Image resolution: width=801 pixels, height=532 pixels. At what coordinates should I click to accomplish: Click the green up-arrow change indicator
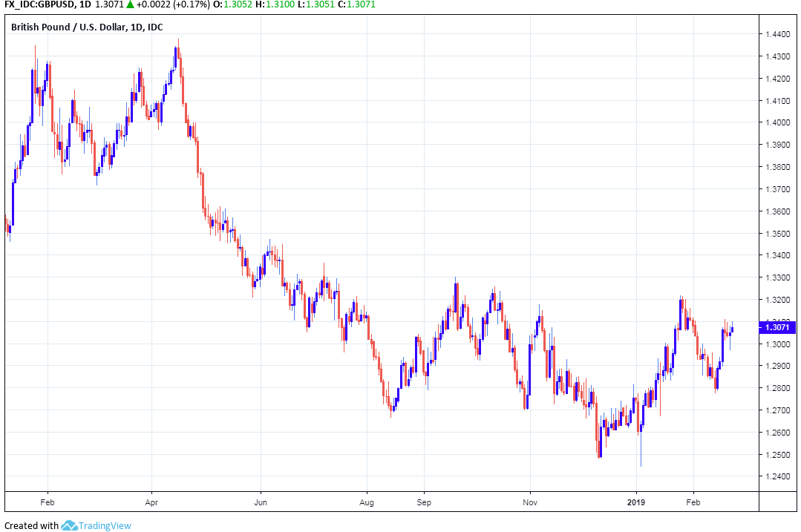point(130,5)
